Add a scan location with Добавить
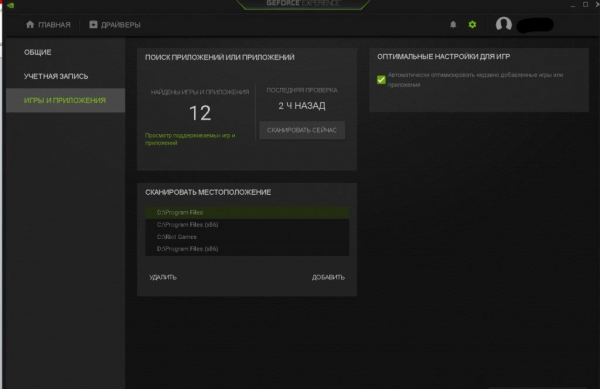The image size is (600, 389). (328, 277)
